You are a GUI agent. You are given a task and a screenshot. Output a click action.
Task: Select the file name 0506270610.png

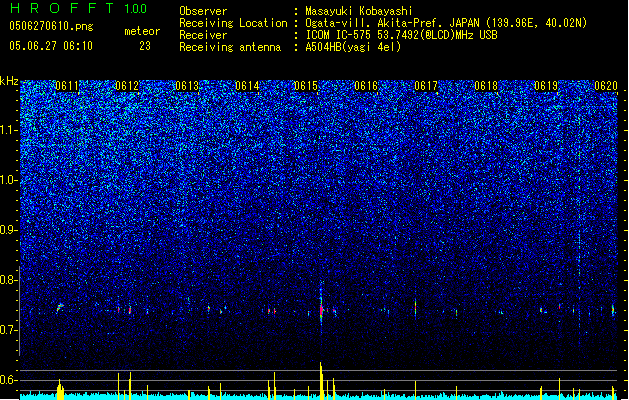coord(51,26)
